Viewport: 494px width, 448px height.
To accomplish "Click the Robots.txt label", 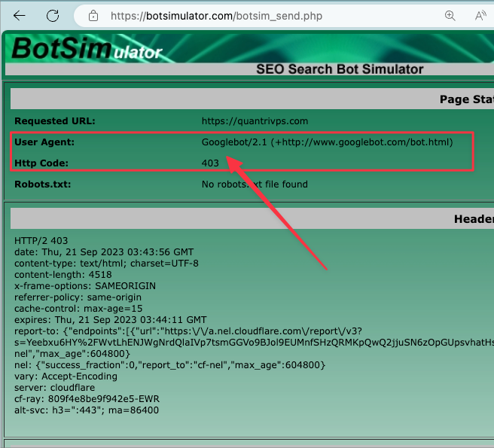I will point(44,184).
